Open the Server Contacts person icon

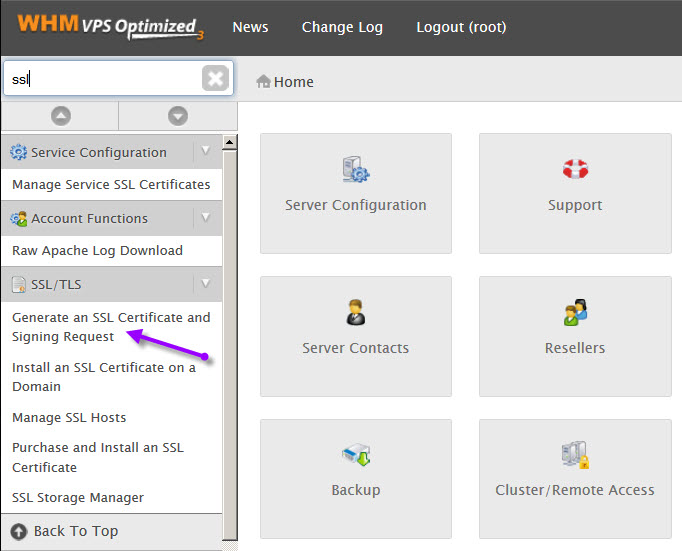point(355,312)
